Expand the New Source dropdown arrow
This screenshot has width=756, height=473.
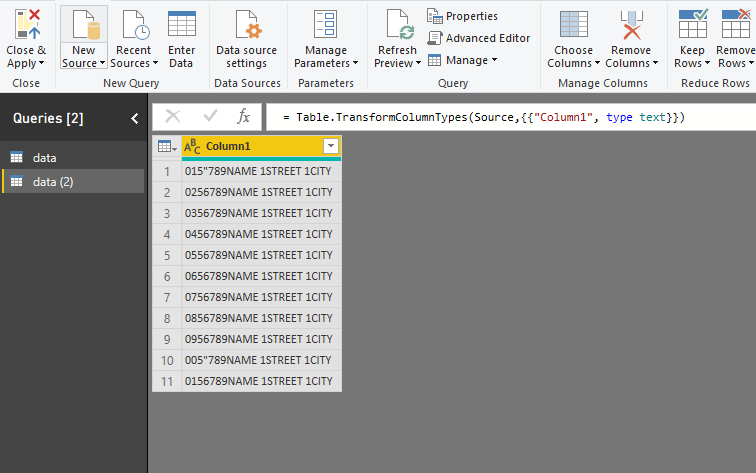tap(102, 63)
